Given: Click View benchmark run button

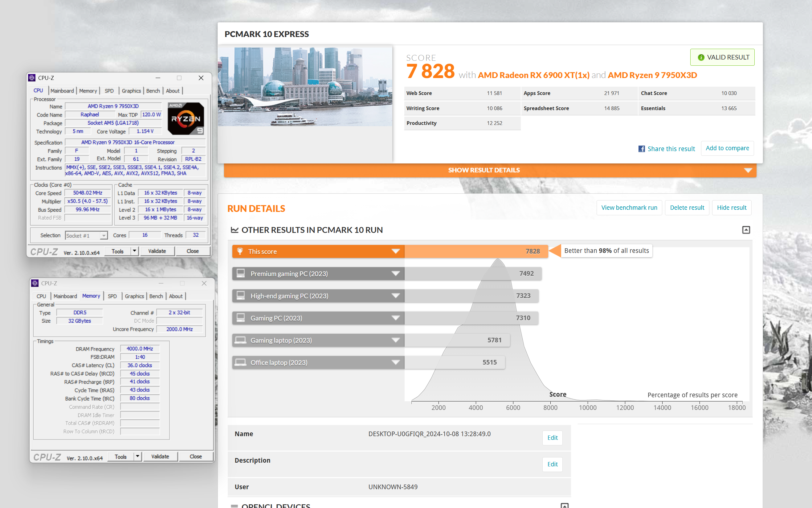Looking at the screenshot, I should [x=629, y=208].
